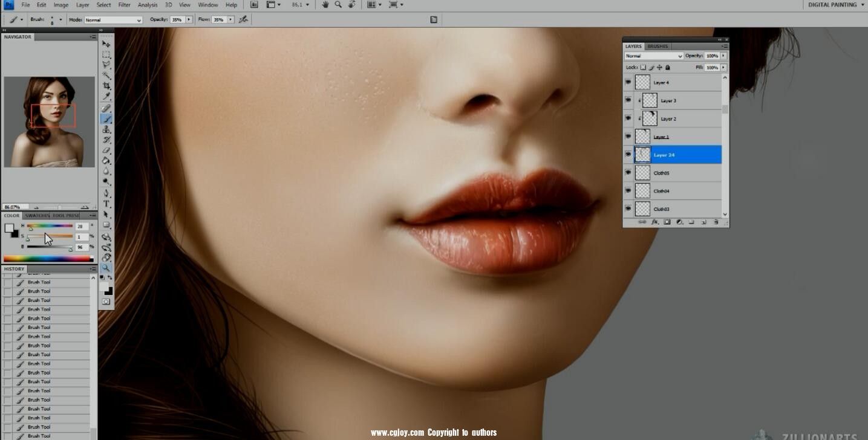This screenshot has width=868, height=440.
Task: Hide Layer 3 visibility eye
Action: pos(628,100)
